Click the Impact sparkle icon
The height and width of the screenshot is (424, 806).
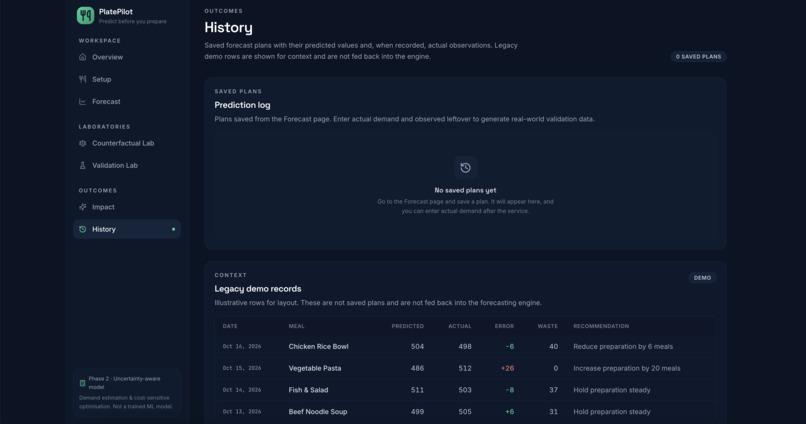coord(83,207)
